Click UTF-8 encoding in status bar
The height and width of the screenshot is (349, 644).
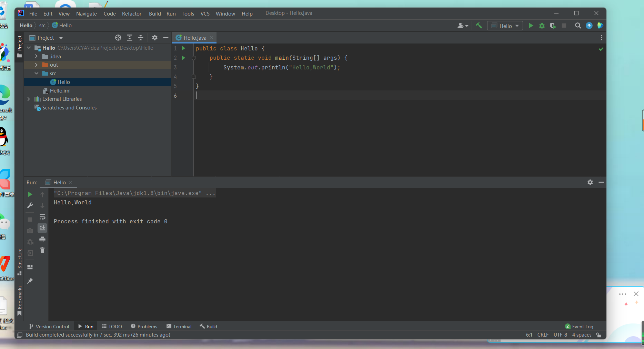560,335
